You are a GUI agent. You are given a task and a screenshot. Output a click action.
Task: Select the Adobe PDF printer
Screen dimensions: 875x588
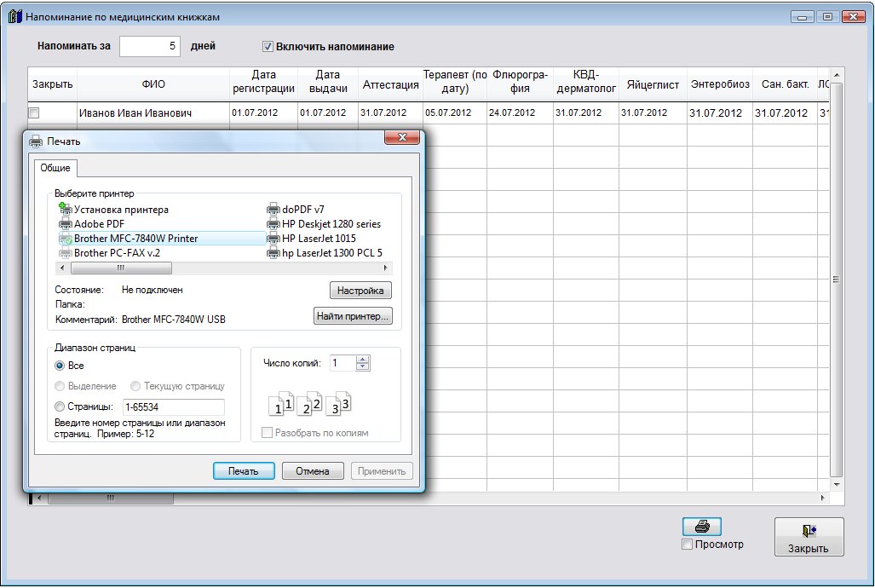(x=98, y=224)
